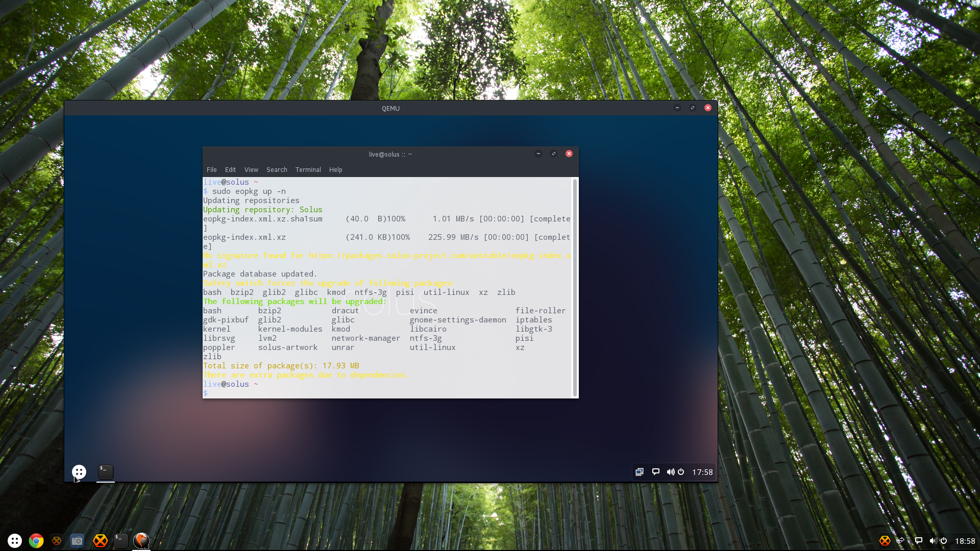Open the terminal Edit menu
This screenshot has height=551, width=980.
coord(230,170)
